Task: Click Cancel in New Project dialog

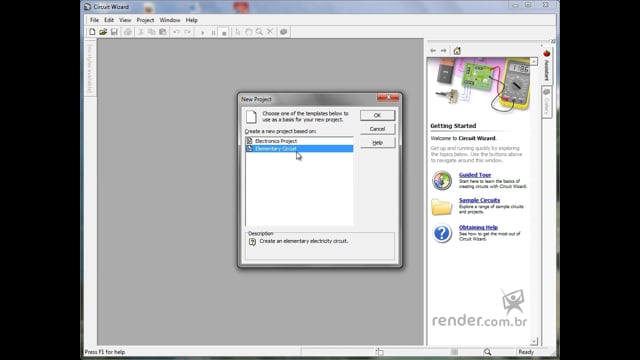Action: tap(378, 129)
